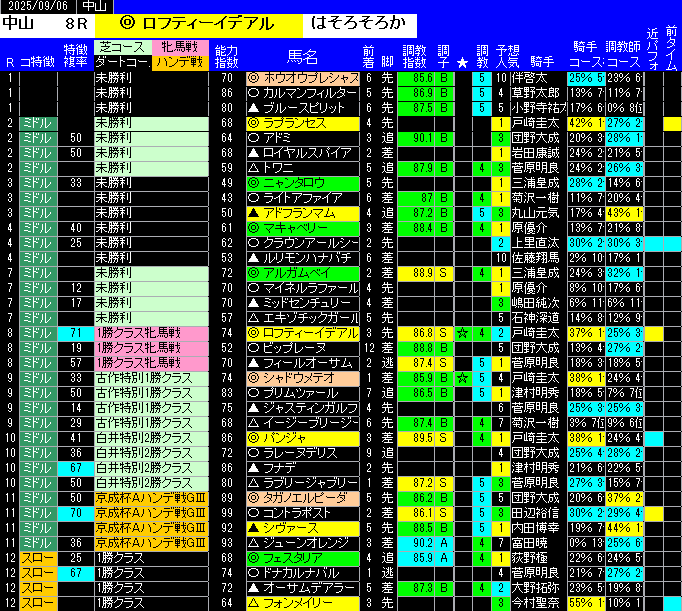Image resolution: width=682 pixels, height=611 pixels.
Task: Select horse name フェスタリア
Action: click(303, 558)
